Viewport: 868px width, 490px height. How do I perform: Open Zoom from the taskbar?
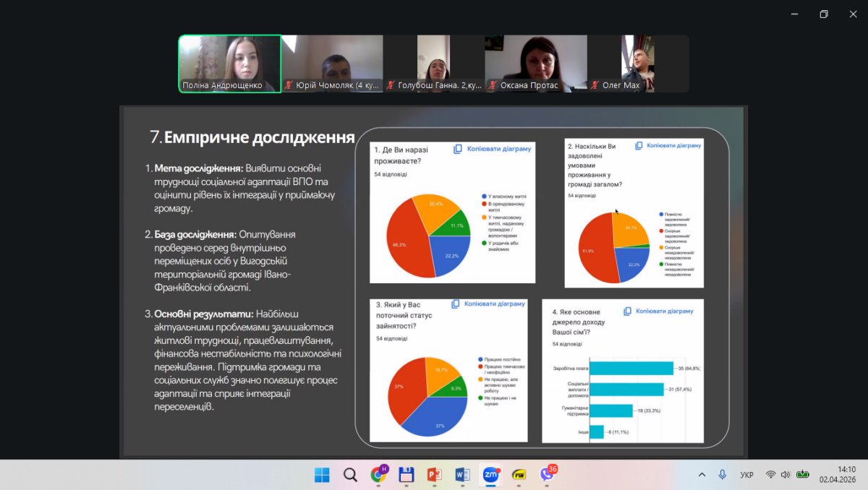click(x=490, y=475)
